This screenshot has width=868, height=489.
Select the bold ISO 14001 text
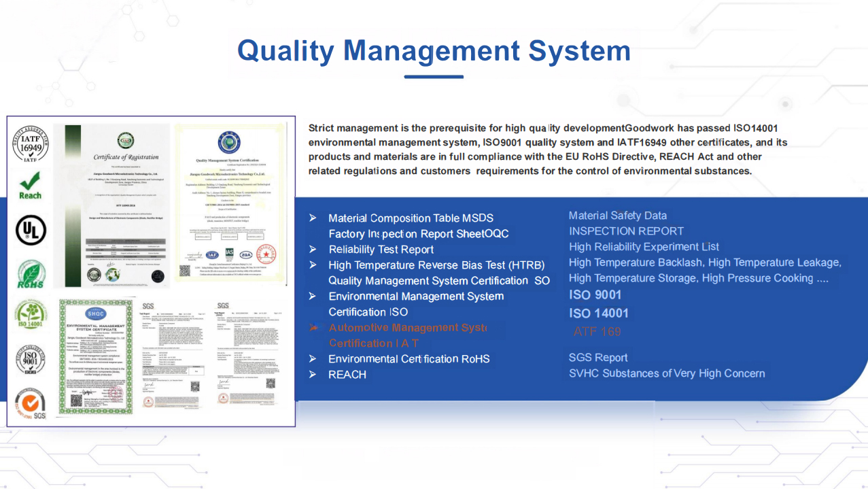pyautogui.click(x=599, y=314)
